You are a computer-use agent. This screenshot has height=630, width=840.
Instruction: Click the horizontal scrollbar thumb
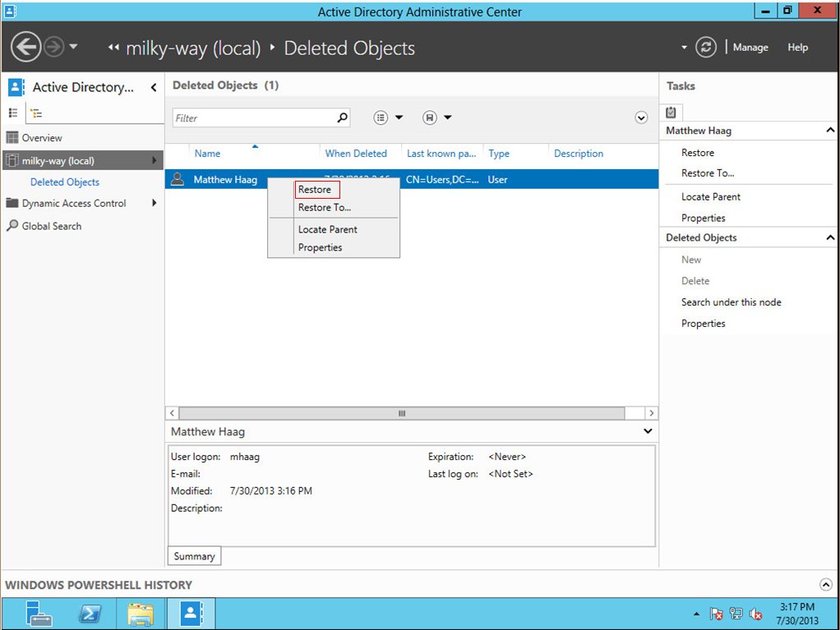pos(402,413)
